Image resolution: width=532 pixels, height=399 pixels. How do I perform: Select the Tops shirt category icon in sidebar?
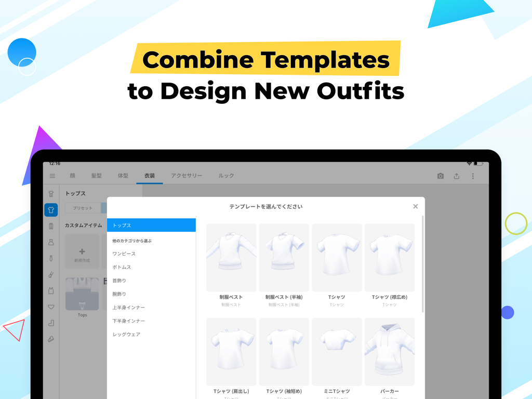(50, 210)
